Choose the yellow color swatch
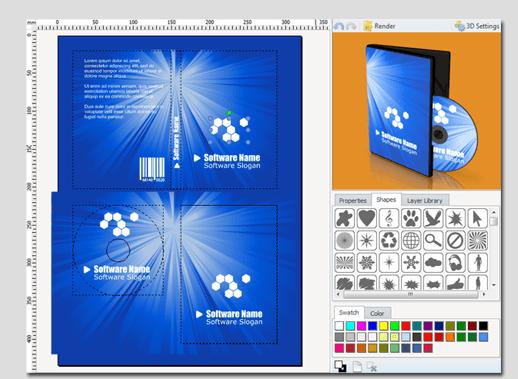Screen dimensions: 518x379 coord(383,326)
